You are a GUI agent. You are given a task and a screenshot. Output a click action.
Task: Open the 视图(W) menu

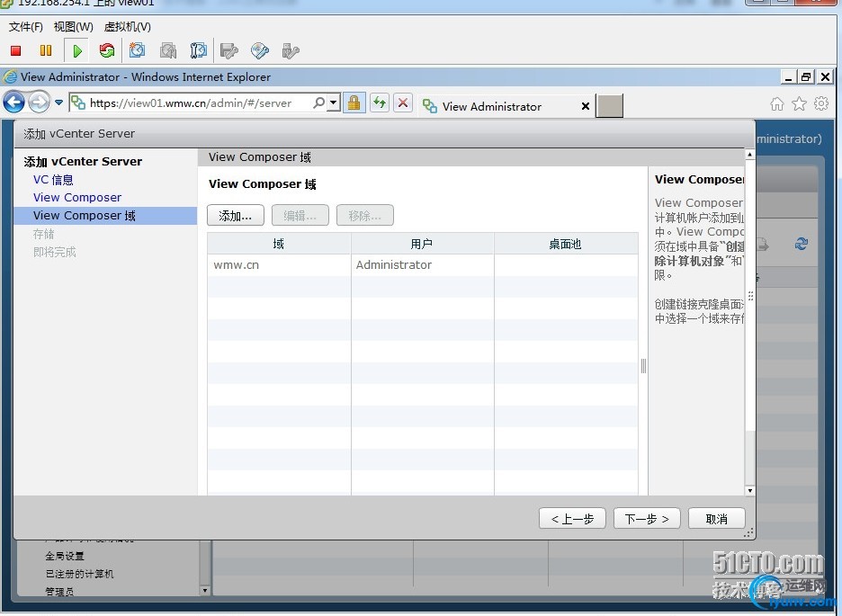pyautogui.click(x=74, y=26)
